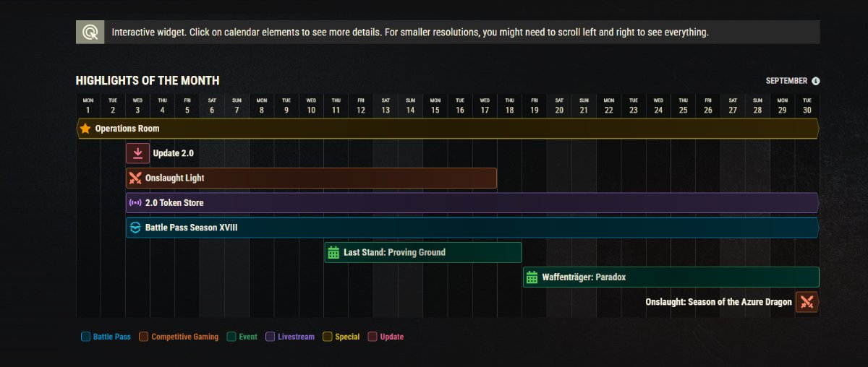Open the Update 2.0 download icon
Screen dimensions: 868x367
(137, 153)
